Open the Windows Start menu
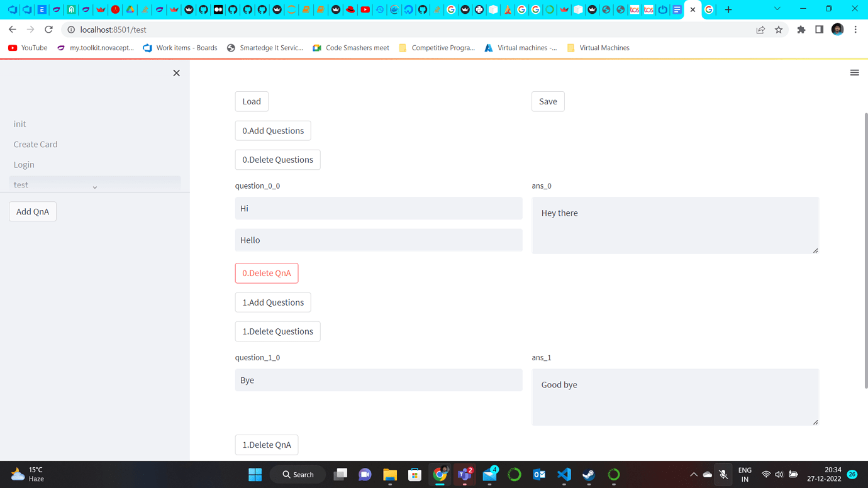Image resolution: width=868 pixels, height=488 pixels. (255, 474)
